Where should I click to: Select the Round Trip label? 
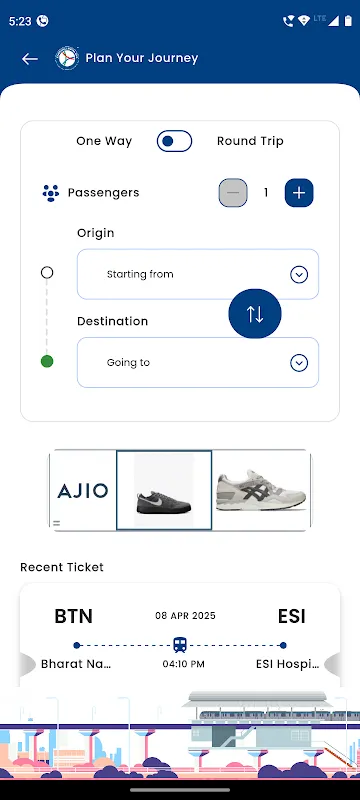click(250, 141)
